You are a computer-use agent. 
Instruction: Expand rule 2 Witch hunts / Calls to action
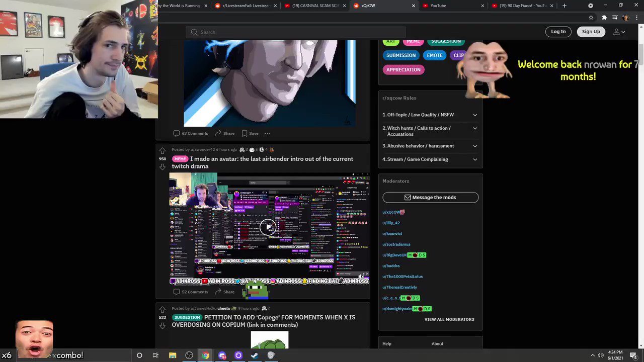click(430, 131)
